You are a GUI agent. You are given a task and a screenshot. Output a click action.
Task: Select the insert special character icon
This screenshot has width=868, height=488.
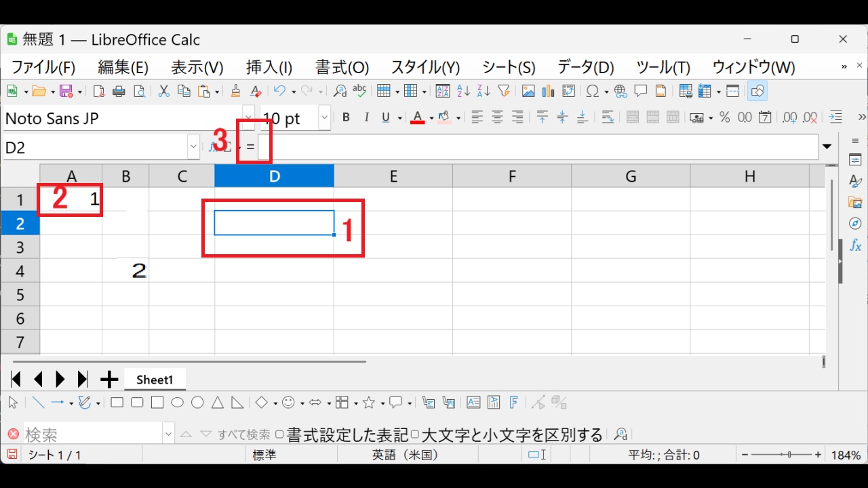[591, 90]
